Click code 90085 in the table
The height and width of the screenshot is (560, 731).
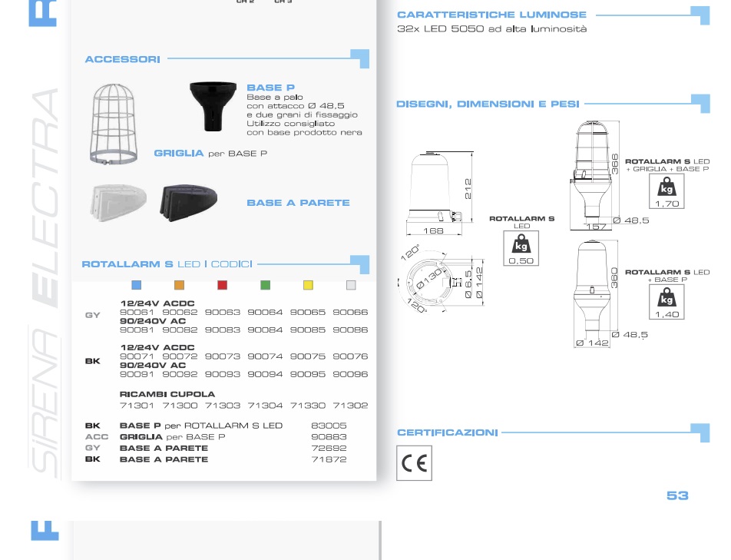(x=308, y=330)
